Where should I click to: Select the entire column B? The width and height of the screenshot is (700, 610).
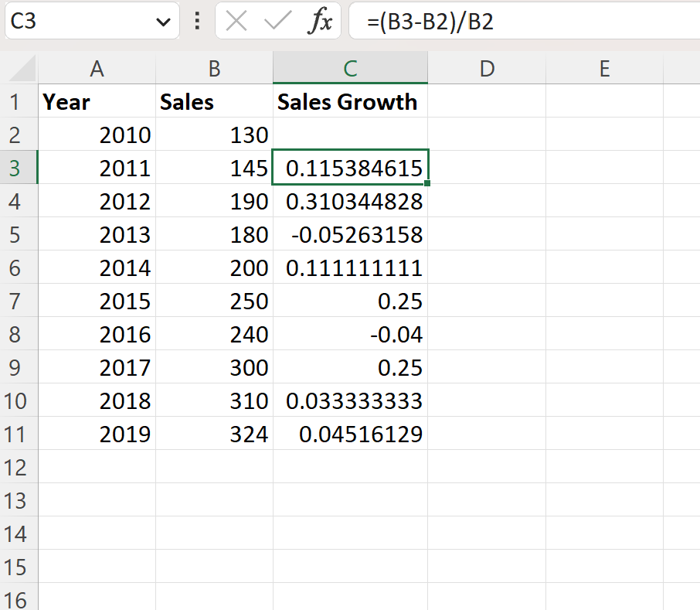pyautogui.click(x=214, y=68)
